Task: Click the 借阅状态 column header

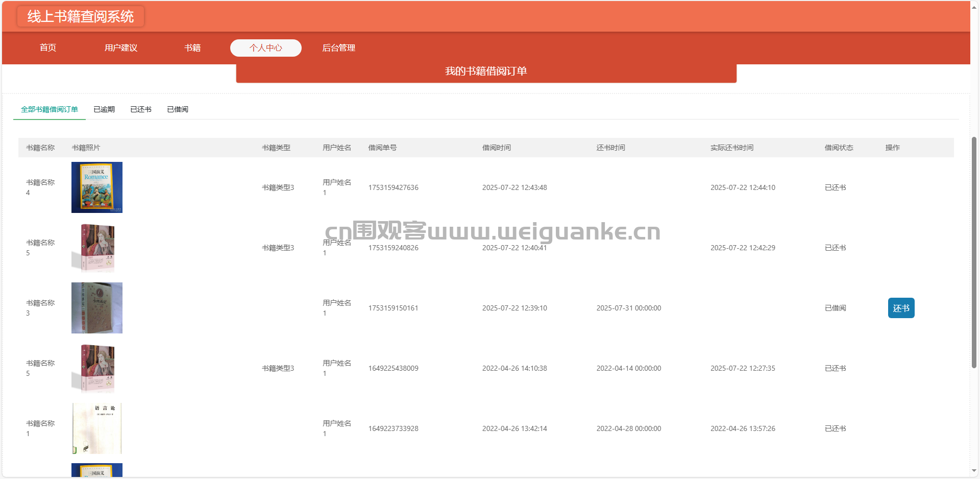Action: coord(839,148)
